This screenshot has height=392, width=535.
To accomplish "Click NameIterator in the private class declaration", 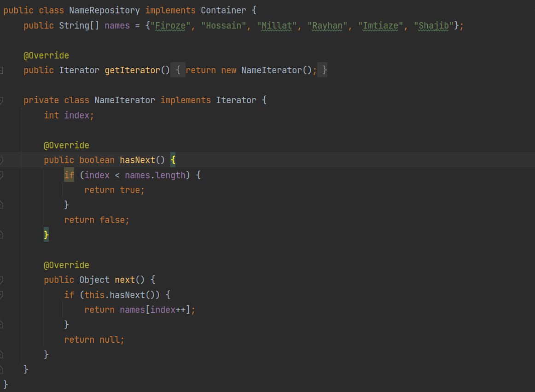I will (x=124, y=100).
